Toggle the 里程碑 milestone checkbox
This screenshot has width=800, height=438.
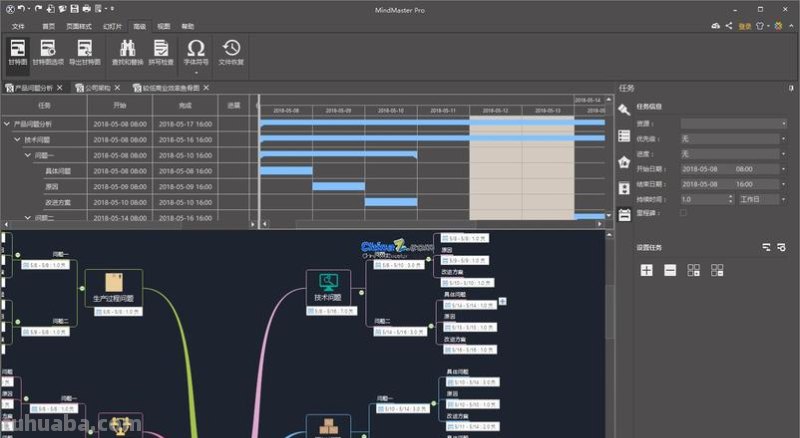[x=684, y=213]
